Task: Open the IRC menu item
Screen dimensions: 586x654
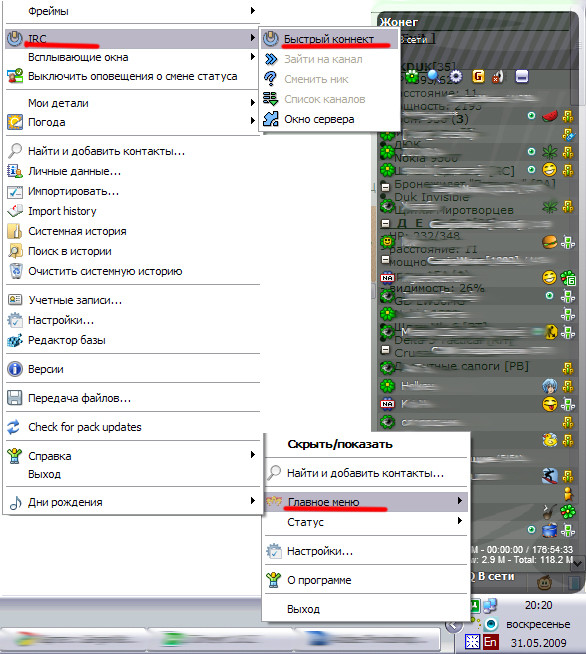Action: (x=133, y=39)
